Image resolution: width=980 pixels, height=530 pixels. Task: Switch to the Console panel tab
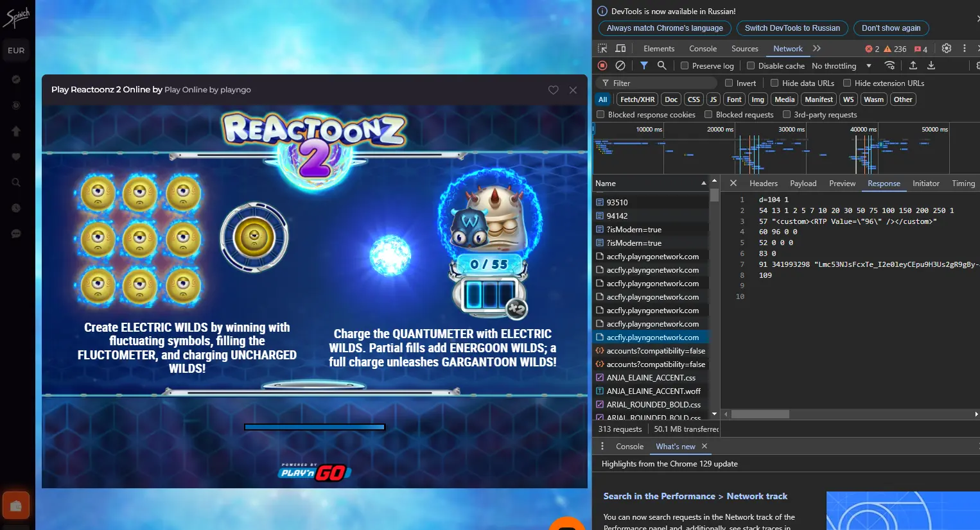(703, 49)
